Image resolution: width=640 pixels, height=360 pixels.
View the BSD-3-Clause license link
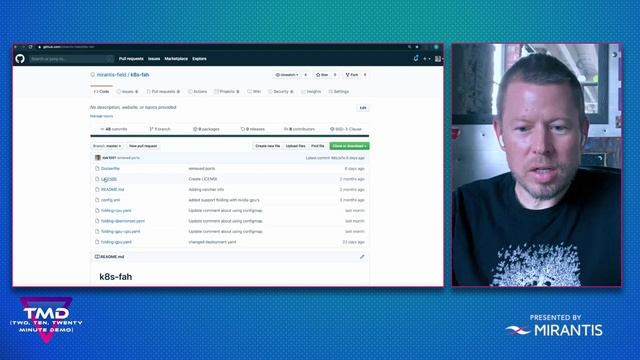click(x=346, y=129)
